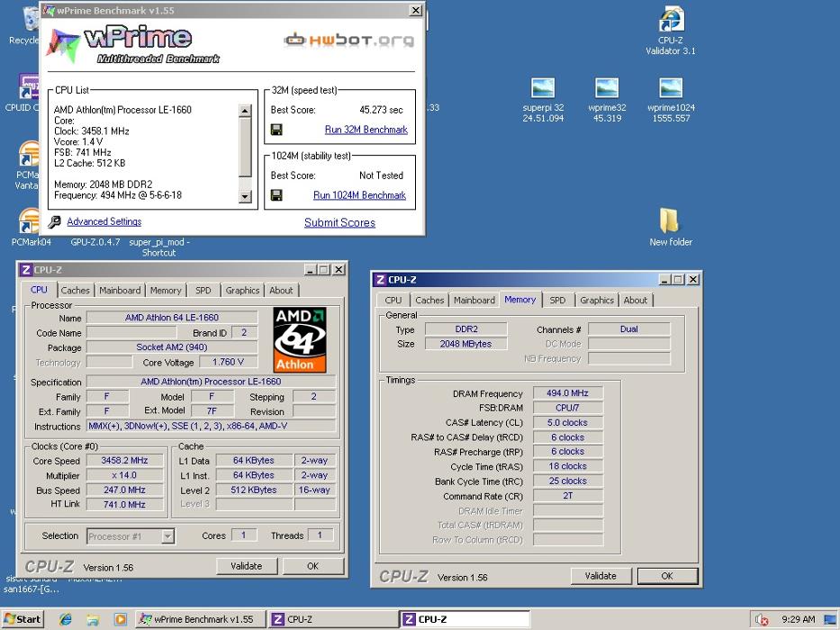Click the Run 1024M Benchmark link

359,195
